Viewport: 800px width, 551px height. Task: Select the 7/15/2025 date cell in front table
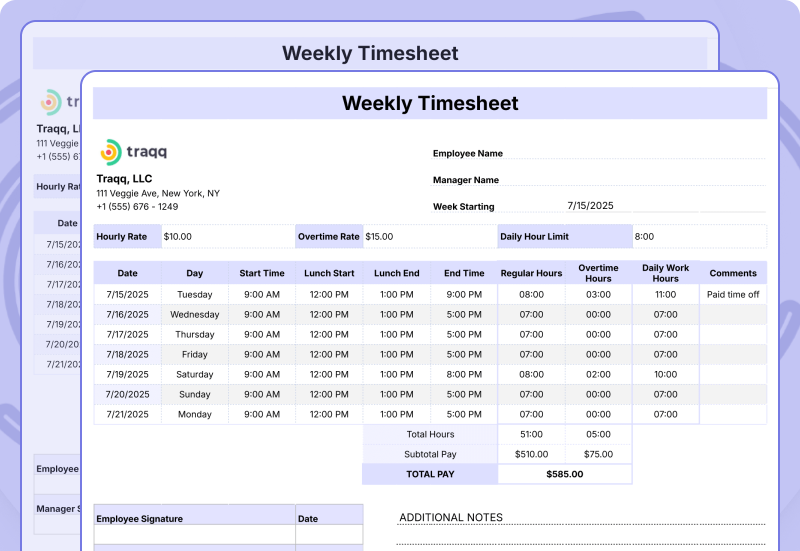pyautogui.click(x=128, y=294)
